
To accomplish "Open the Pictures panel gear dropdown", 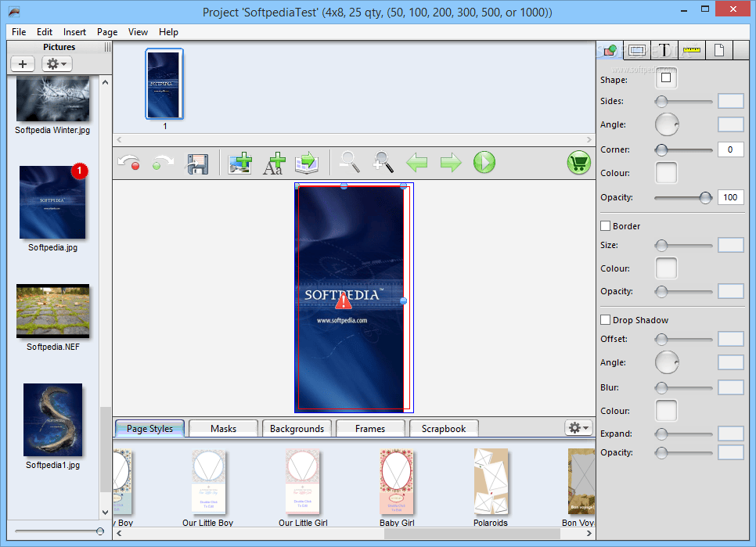I will [x=57, y=63].
